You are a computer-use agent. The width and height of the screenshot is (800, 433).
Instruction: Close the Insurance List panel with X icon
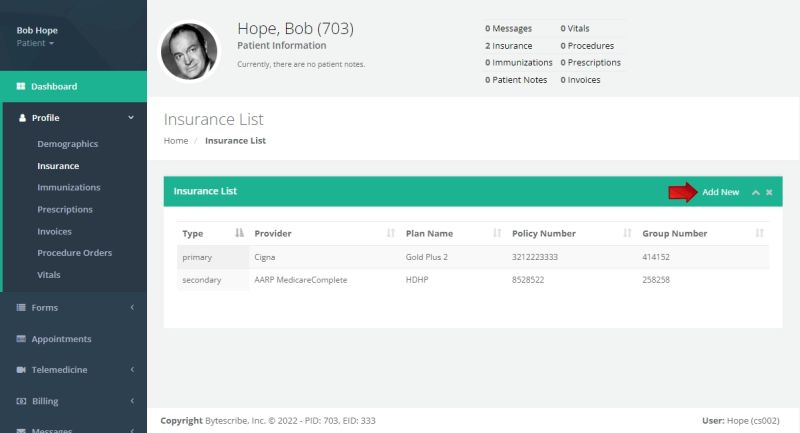[769, 192]
